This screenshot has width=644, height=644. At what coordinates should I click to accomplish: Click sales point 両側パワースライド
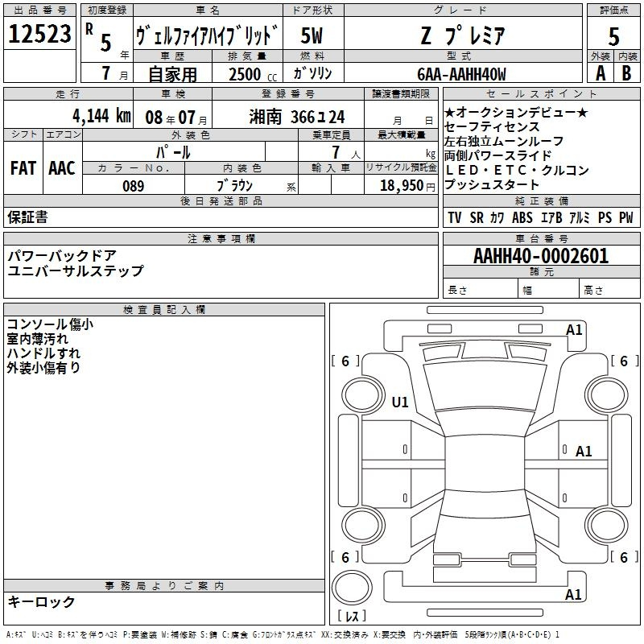click(497, 155)
